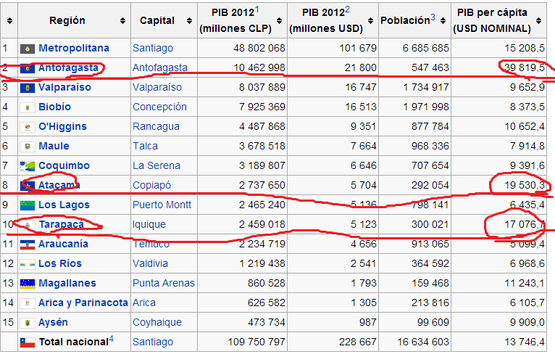
Task: Open the Antofagasta region link
Action: point(68,68)
